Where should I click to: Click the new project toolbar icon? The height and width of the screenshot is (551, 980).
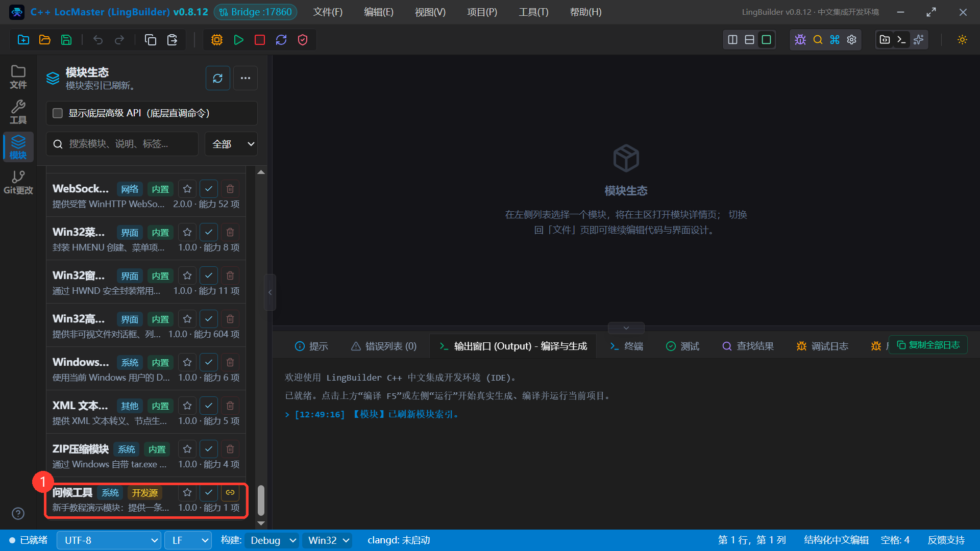pos(23,40)
